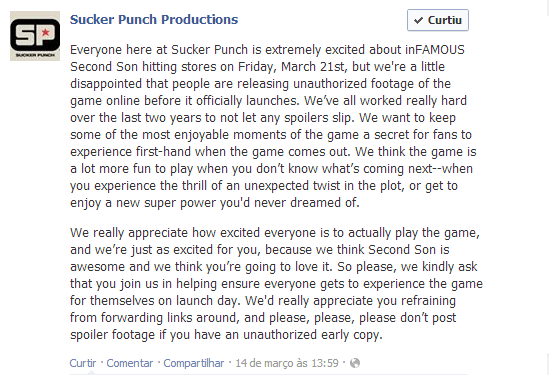
Task: Click the 'SP' letters in the logo
Action: tap(33, 35)
